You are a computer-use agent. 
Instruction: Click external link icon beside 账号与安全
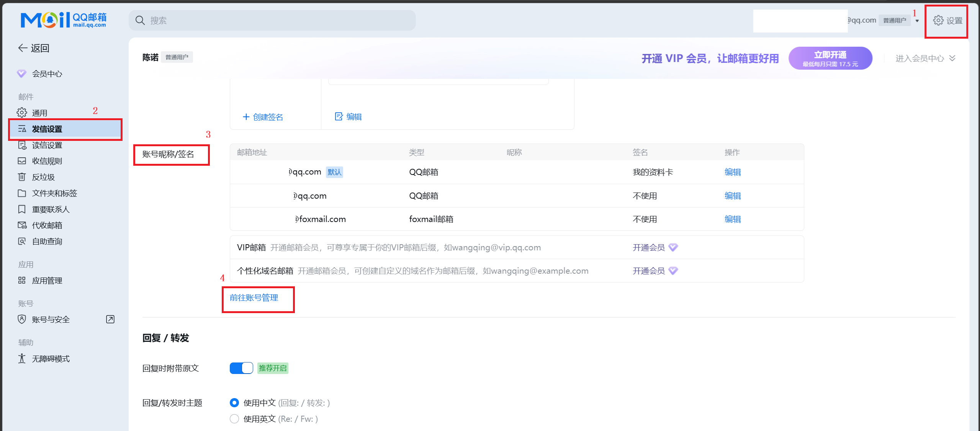110,319
